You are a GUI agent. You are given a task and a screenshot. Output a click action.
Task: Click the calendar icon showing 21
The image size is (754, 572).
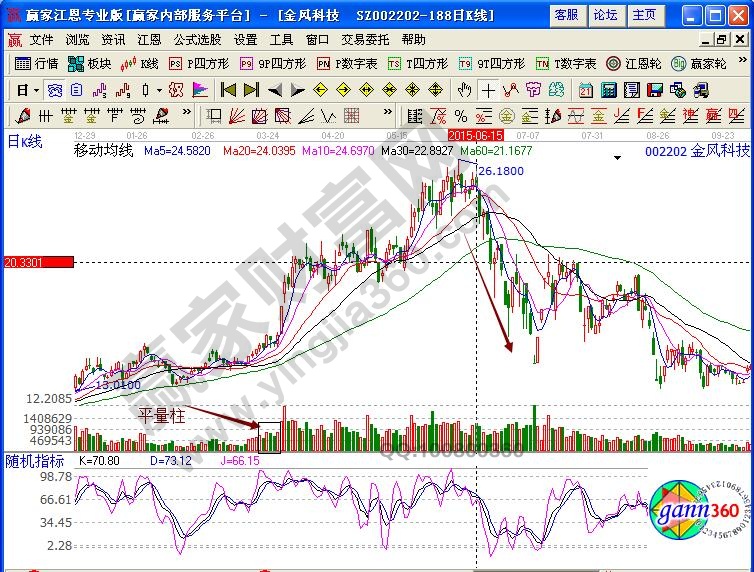point(586,89)
